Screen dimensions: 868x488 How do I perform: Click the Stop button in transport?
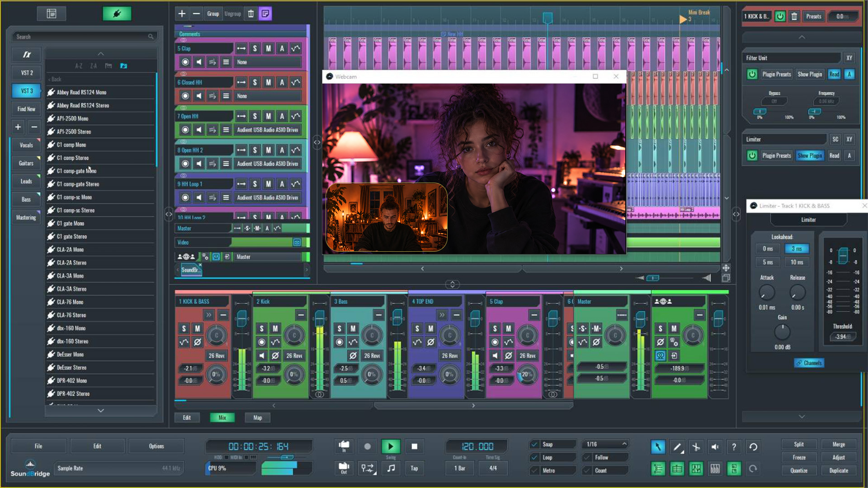point(414,446)
